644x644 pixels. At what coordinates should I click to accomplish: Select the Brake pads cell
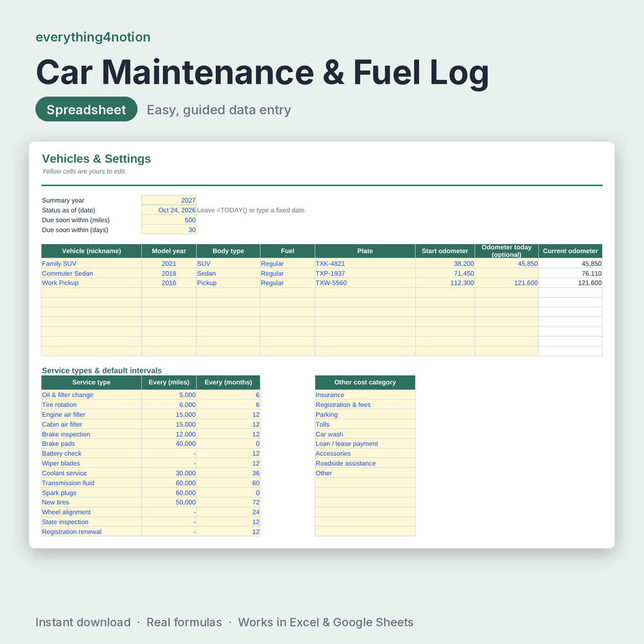(x=91, y=444)
